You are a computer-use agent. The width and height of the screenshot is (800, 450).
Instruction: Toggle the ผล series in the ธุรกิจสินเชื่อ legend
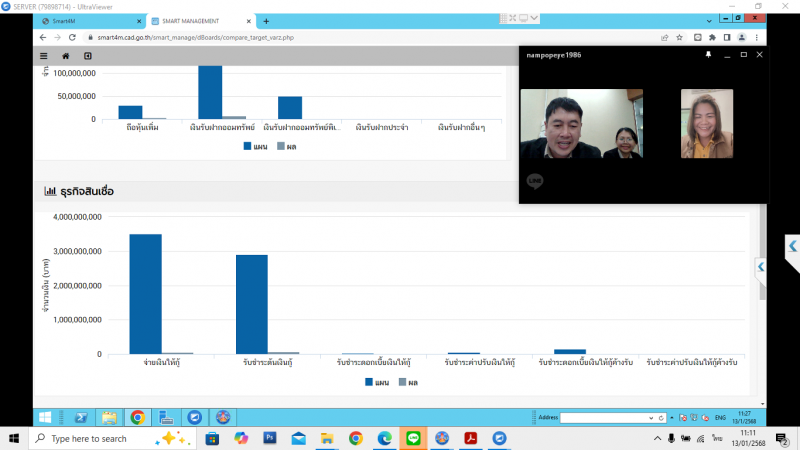[408, 382]
